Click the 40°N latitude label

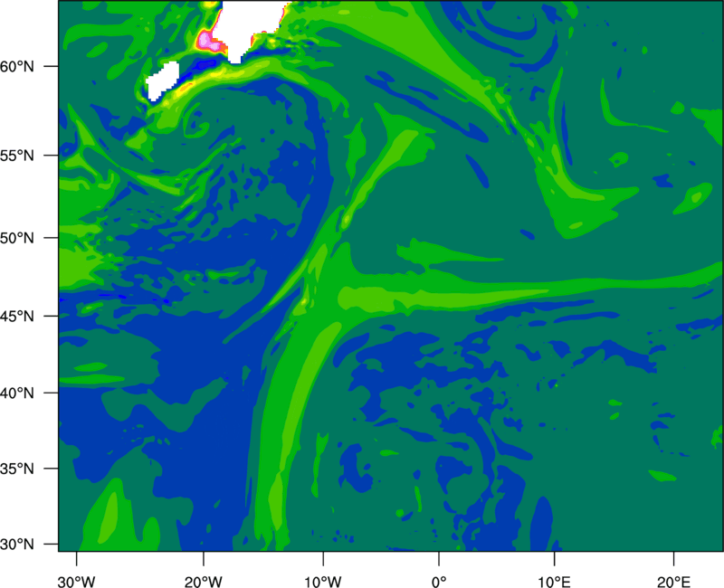tap(17, 394)
